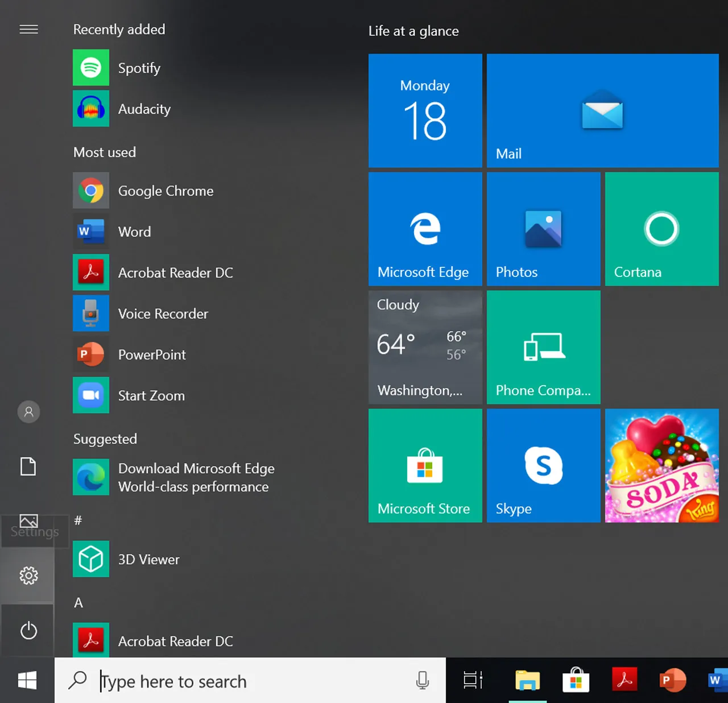The image size is (728, 703).
Task: Open File Explorer from the taskbar
Action: 527,680
